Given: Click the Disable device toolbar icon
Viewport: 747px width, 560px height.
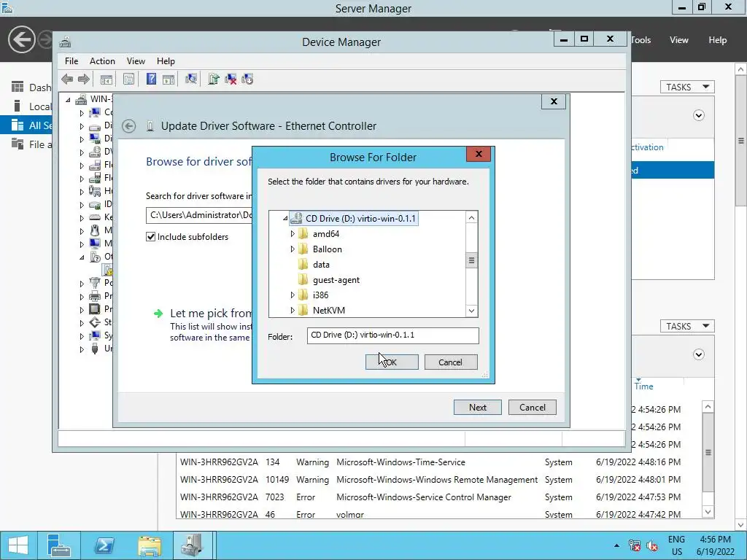Looking at the screenshot, I should (247, 79).
